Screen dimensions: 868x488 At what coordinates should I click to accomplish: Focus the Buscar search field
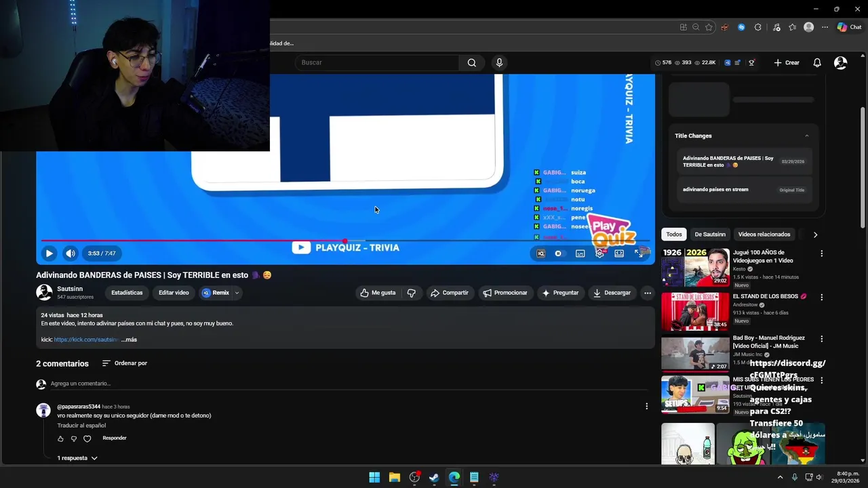pyautogui.click(x=377, y=62)
